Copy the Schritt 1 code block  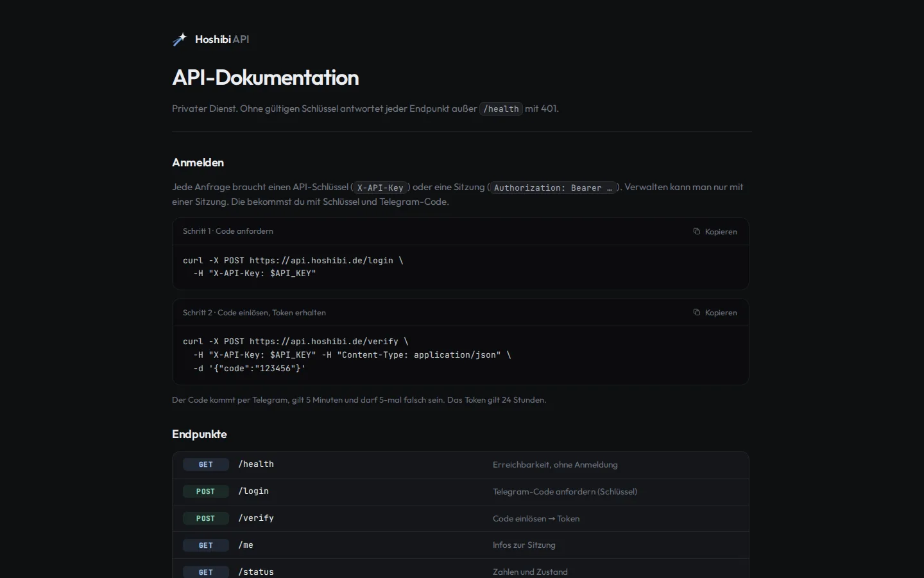click(715, 231)
